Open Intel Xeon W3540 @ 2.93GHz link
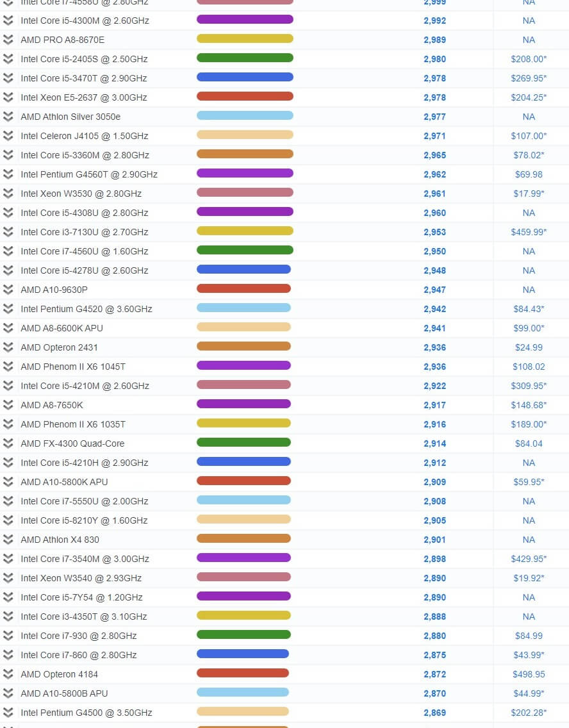 click(81, 578)
